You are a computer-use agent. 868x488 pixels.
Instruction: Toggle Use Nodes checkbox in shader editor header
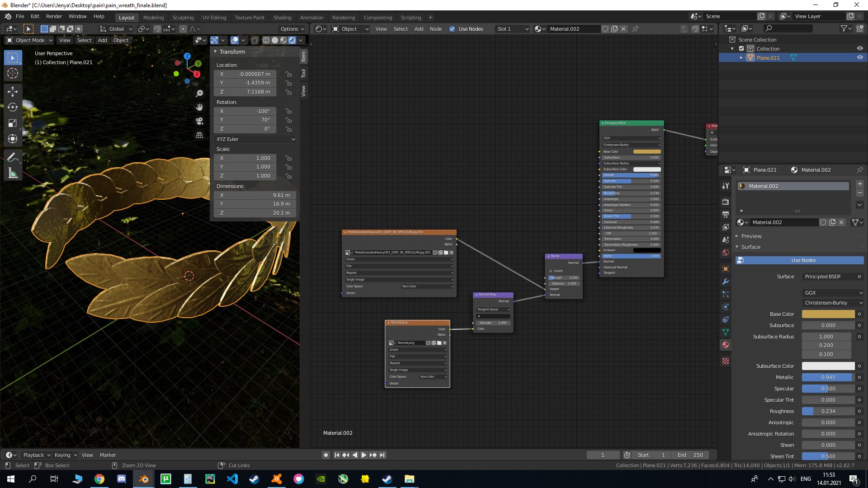click(453, 29)
